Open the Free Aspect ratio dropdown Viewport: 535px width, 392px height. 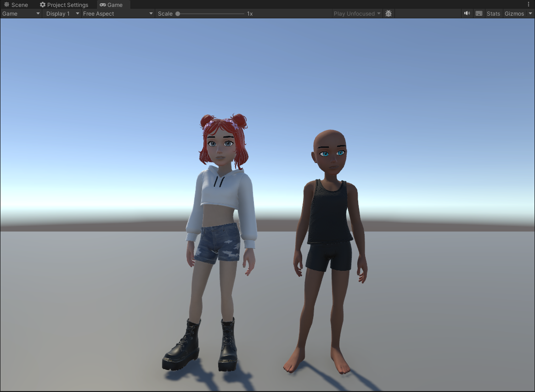pos(117,13)
